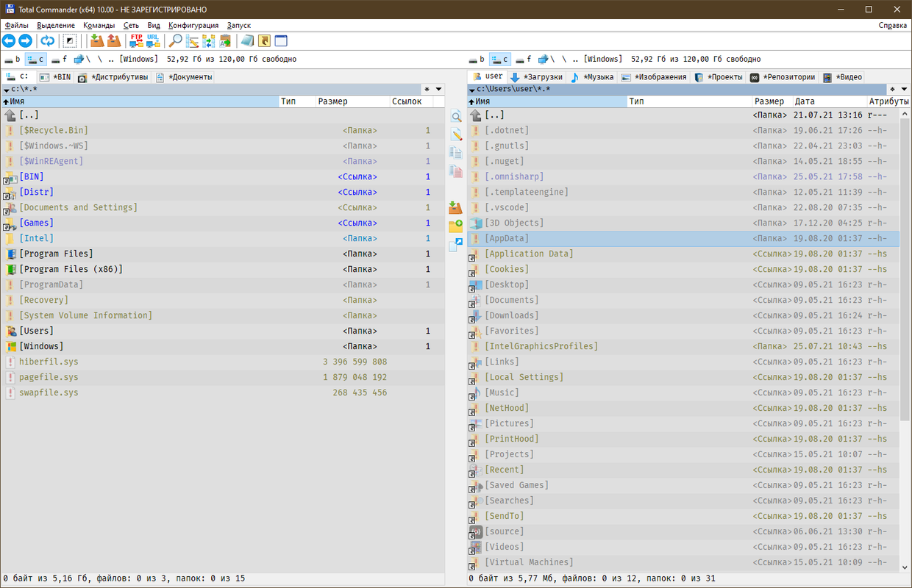Switch to the *Дистрибутивы tab

pyautogui.click(x=113, y=76)
